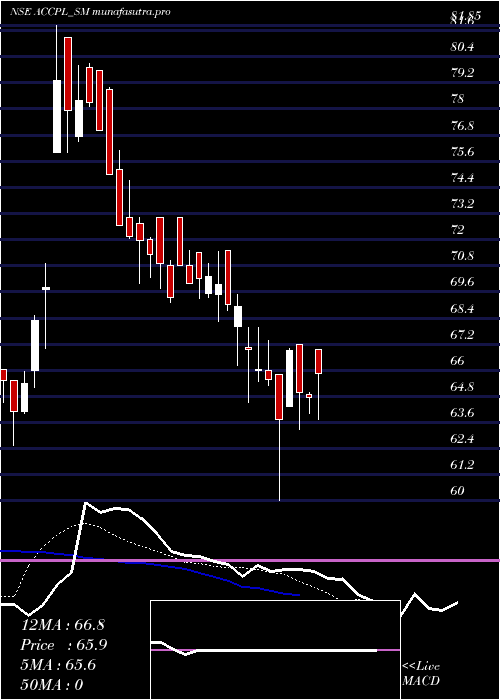
Task: Click the 64.8 price level label
Action: (x=464, y=387)
